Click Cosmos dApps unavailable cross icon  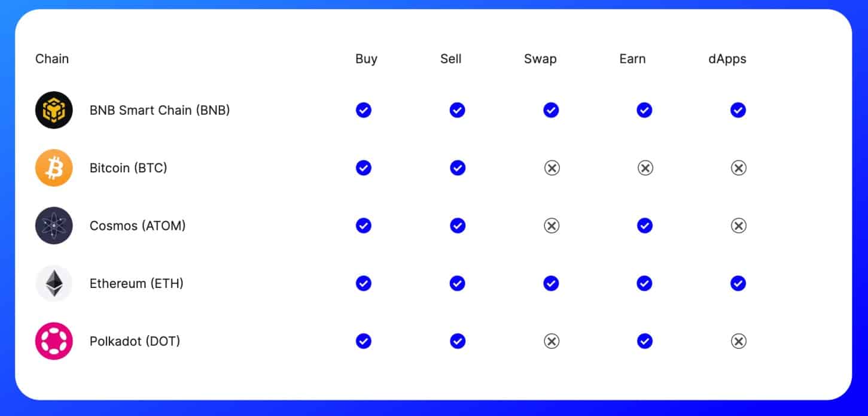(x=739, y=226)
